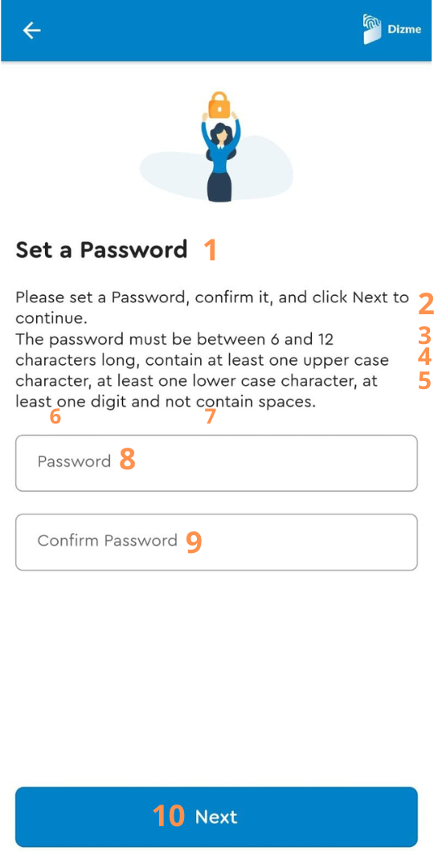
Task: Select the Set a Password heading
Action: click(101, 250)
